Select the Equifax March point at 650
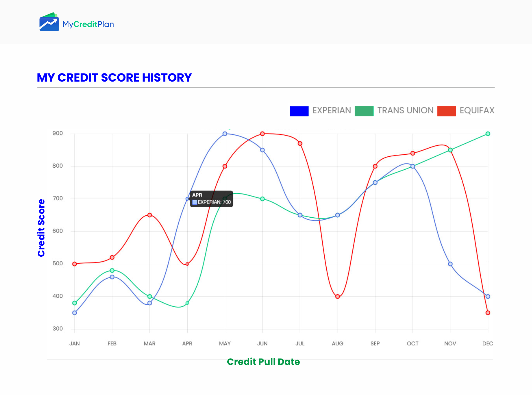This screenshot has height=395, width=532. [150, 215]
